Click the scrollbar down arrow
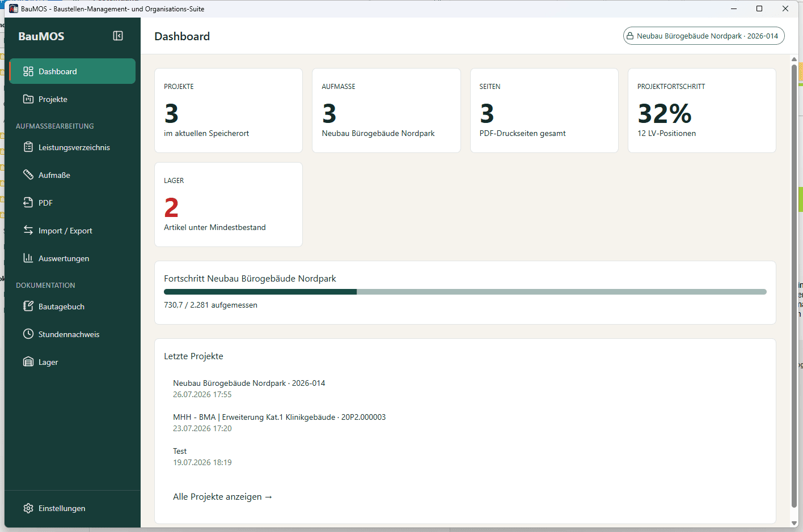The height and width of the screenshot is (532, 803). click(794, 523)
